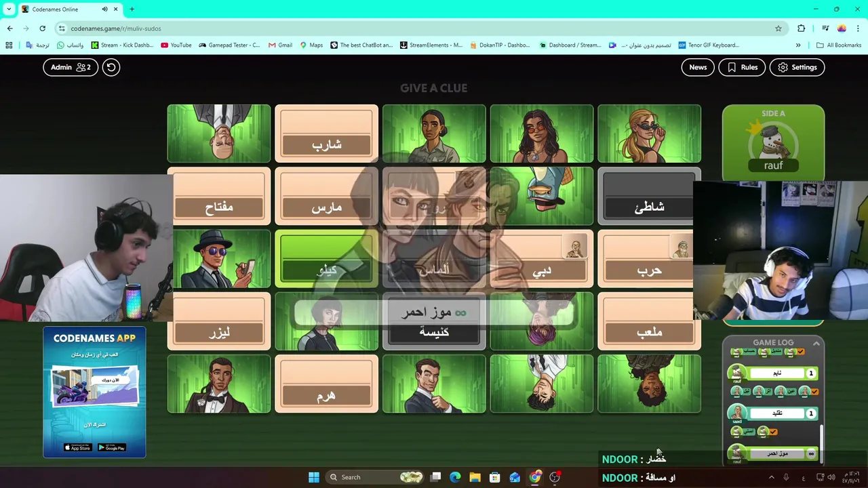Click the Game Log scrollbar

[x=822, y=444]
